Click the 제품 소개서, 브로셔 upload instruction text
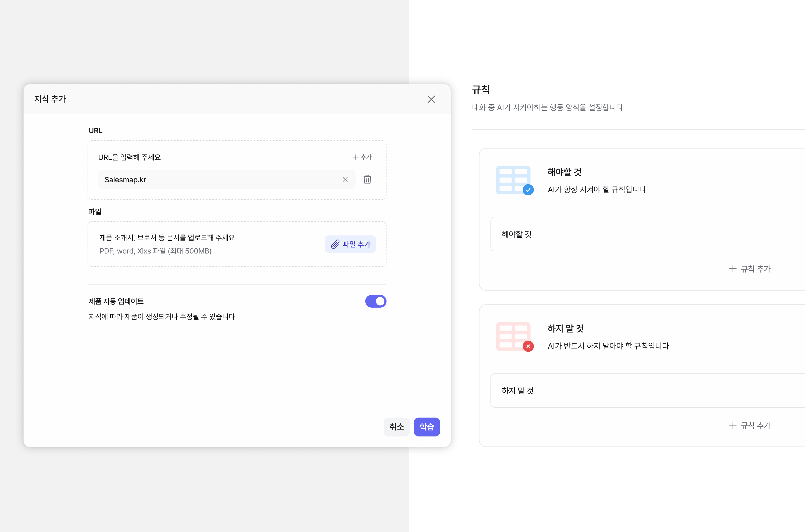 point(167,238)
